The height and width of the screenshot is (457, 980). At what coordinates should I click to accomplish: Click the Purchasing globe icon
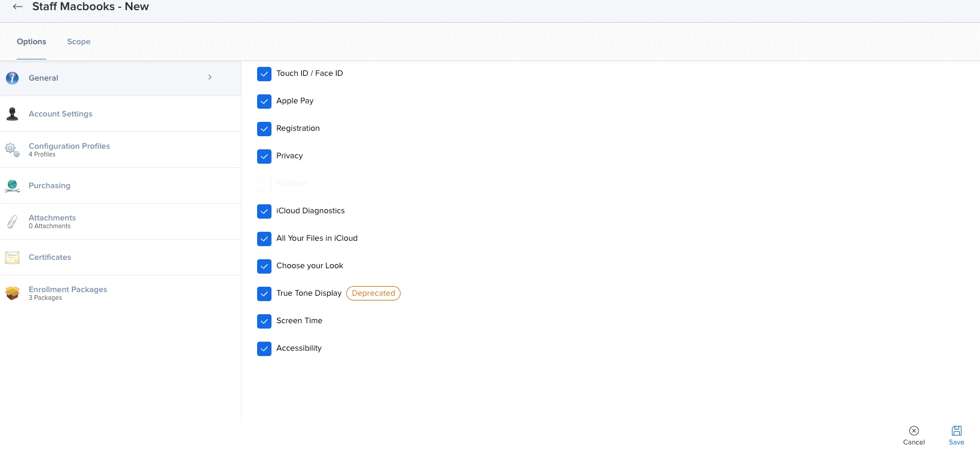[x=12, y=186]
